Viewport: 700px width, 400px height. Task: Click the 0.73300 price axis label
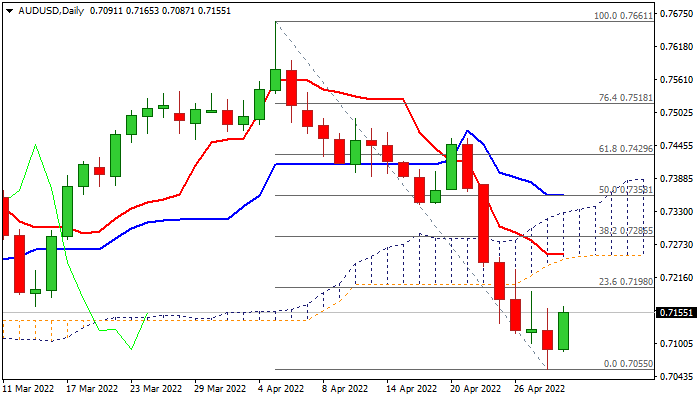coord(676,212)
